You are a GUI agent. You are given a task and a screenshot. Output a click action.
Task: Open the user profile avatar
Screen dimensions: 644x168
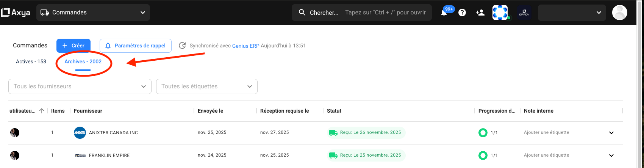click(x=619, y=13)
